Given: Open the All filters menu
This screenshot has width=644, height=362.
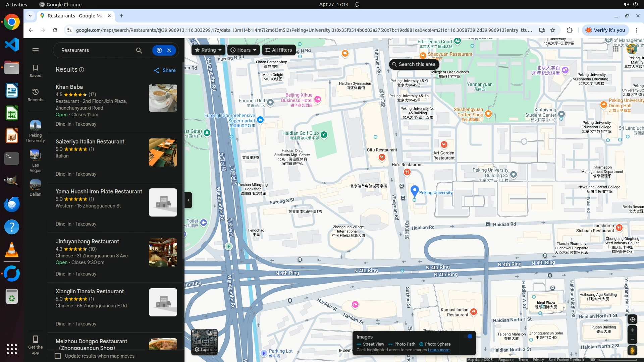Looking at the screenshot, I should [278, 50].
